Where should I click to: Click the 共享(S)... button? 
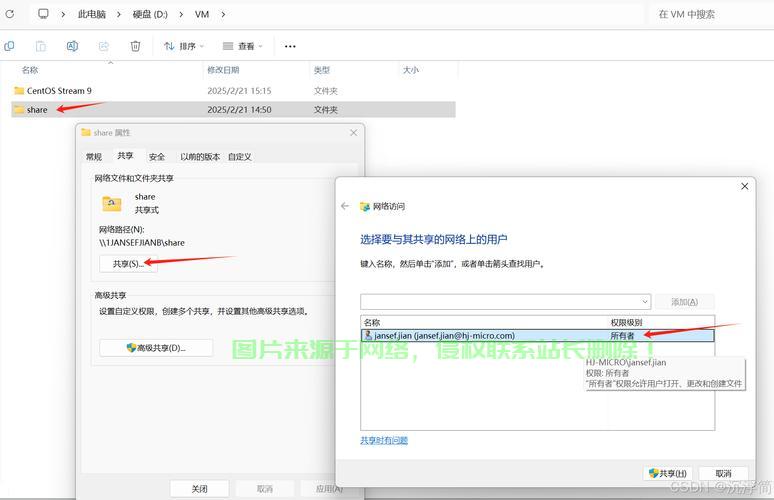[128, 264]
